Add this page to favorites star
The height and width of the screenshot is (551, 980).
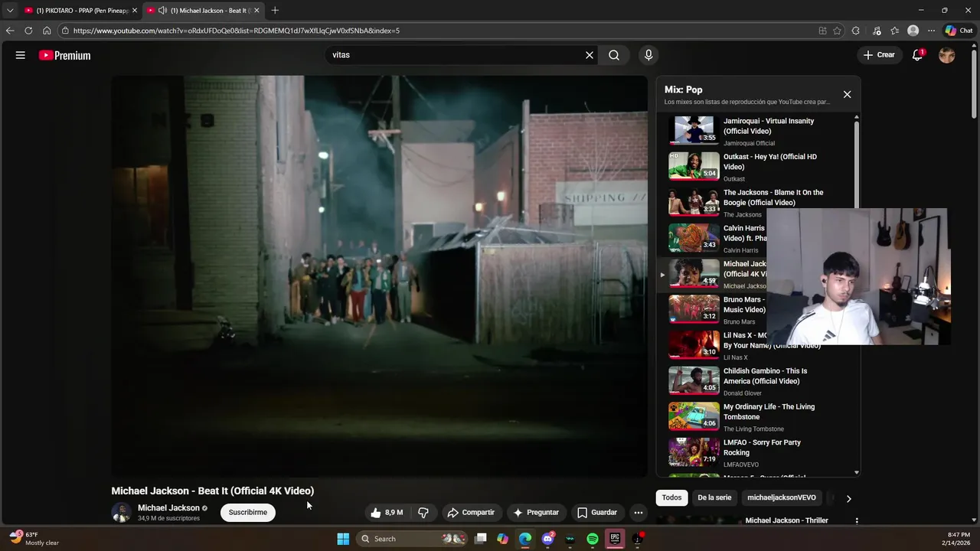click(x=837, y=31)
